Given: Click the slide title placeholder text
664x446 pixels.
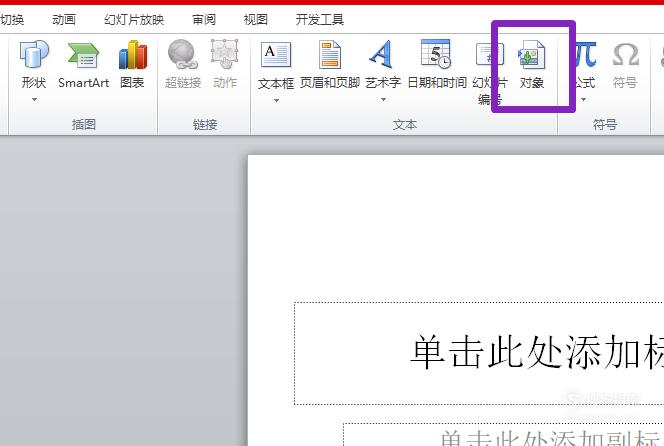Looking at the screenshot, I should click(x=537, y=352).
